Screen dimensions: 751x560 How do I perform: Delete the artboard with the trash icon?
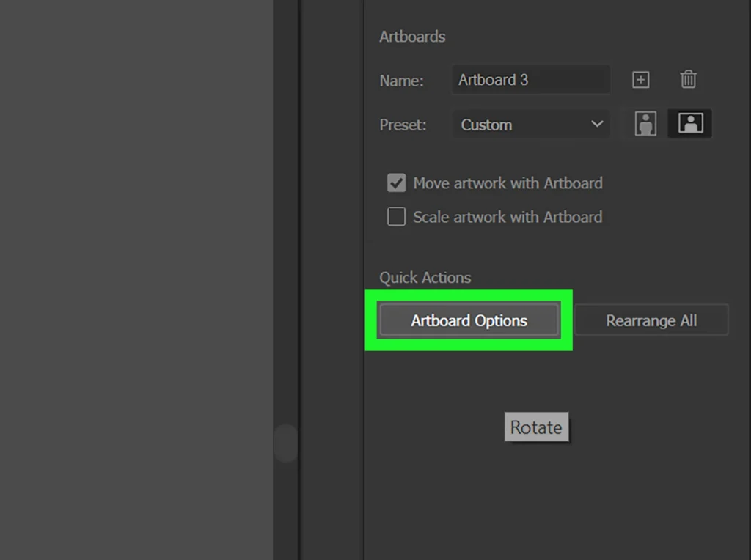click(688, 80)
